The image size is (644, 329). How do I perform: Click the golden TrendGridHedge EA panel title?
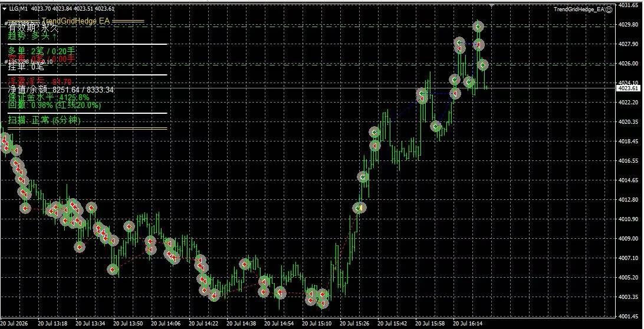coord(75,21)
